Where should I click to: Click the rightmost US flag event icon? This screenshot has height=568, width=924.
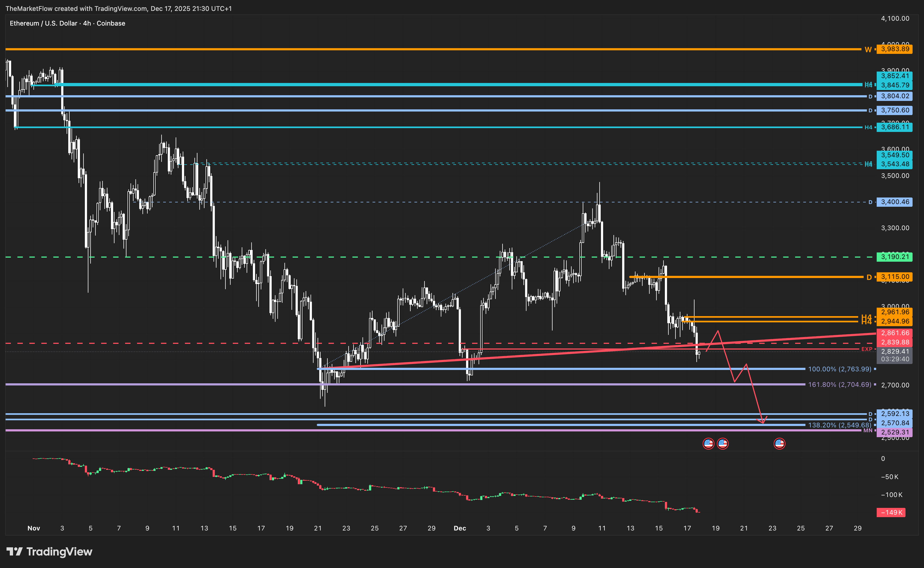[x=779, y=444]
